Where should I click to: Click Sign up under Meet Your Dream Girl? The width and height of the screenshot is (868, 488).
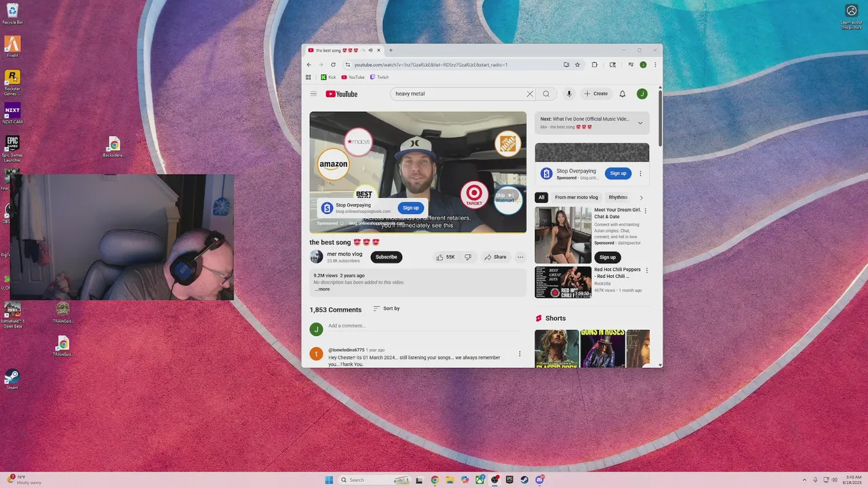608,258
